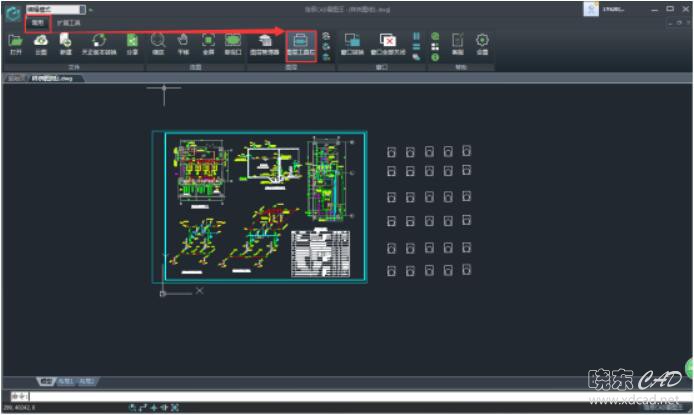Select the Zoom magnifier tool
The width and height of the screenshot is (694, 415).
[158, 42]
